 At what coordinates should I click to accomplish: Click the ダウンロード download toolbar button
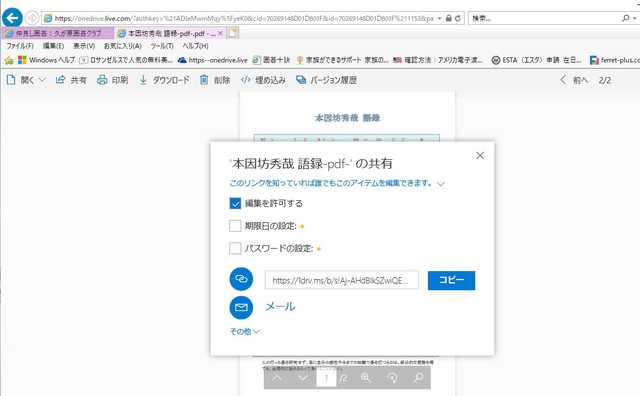click(164, 80)
